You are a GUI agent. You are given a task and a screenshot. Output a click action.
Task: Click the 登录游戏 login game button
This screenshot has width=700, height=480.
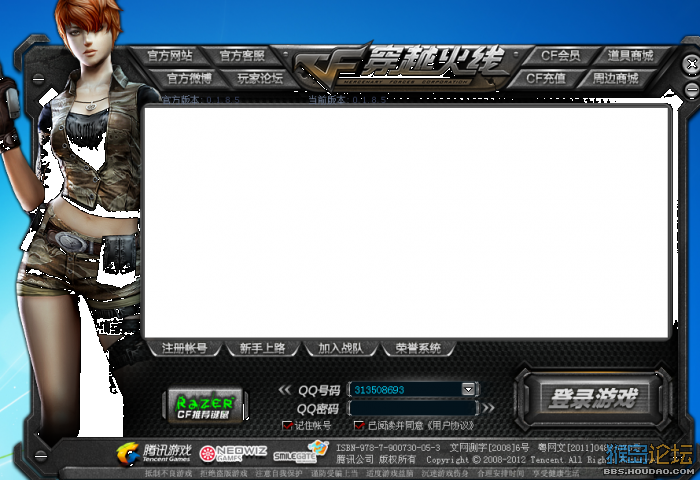(593, 397)
